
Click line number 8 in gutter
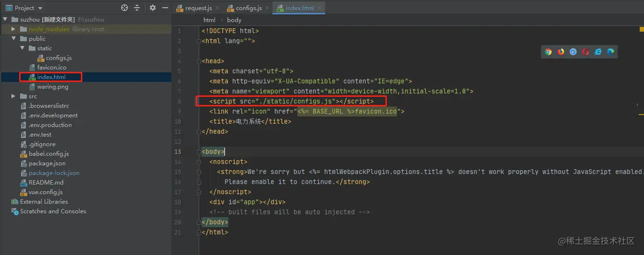(179, 102)
